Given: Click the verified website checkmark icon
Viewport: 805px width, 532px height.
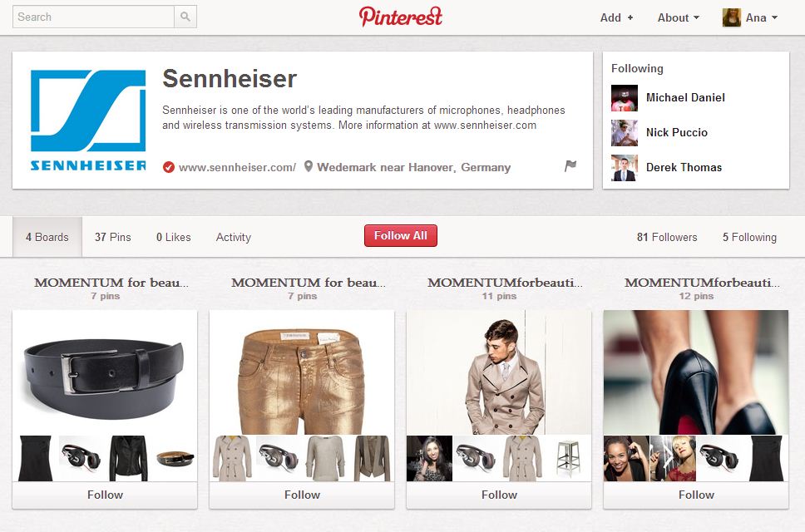Looking at the screenshot, I should tap(168, 167).
